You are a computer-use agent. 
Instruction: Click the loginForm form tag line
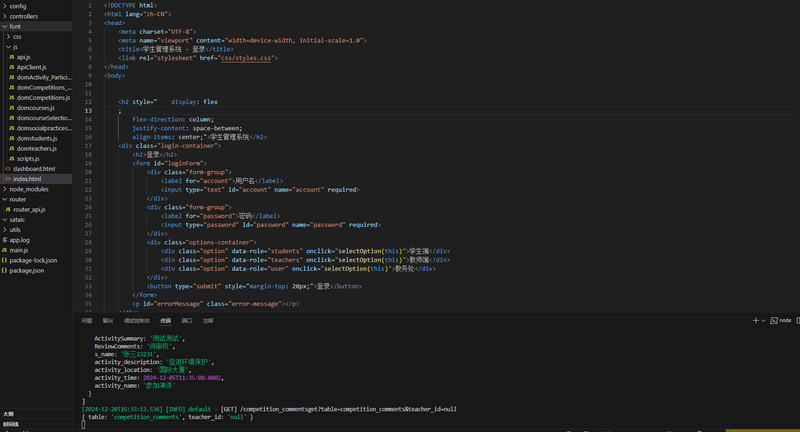coord(169,163)
